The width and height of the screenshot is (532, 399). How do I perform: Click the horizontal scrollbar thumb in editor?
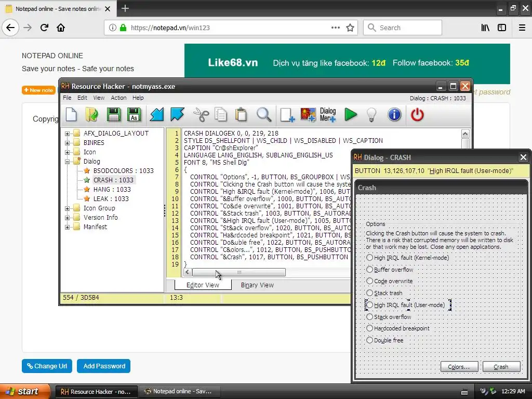[239, 272]
